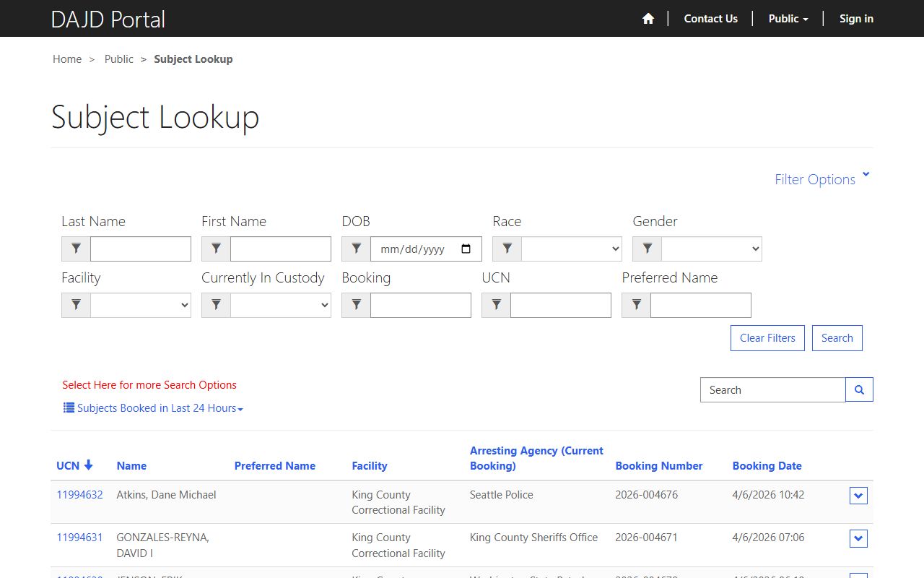Viewport: 924px width, 578px height.
Task: Click the Last Name input field
Action: coord(140,249)
